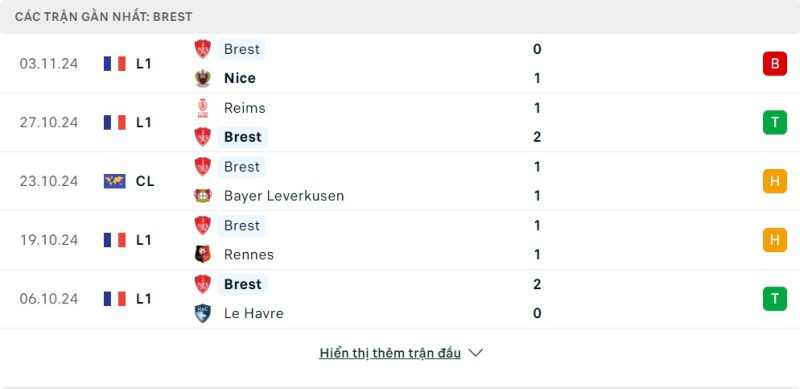Click orange H badge for Rennes match
This screenshot has width=800, height=389.
point(774,240)
